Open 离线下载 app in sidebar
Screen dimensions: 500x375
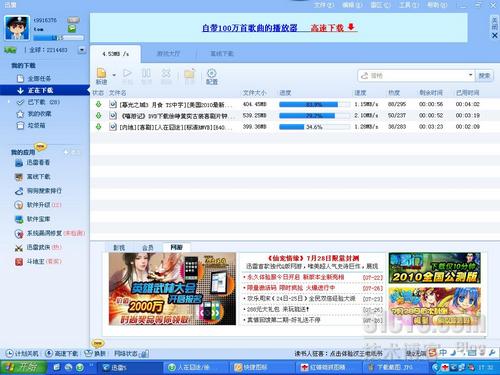coord(32,177)
